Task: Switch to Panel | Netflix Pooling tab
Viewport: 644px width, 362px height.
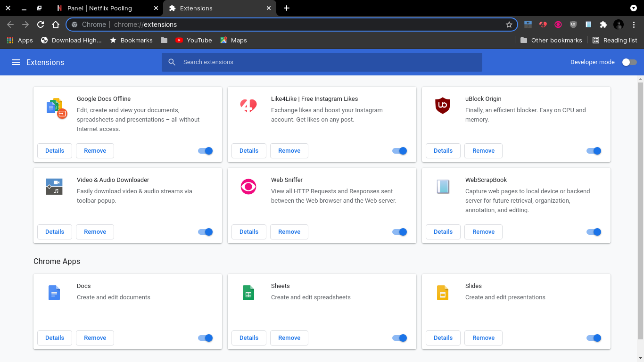Action: click(99, 8)
